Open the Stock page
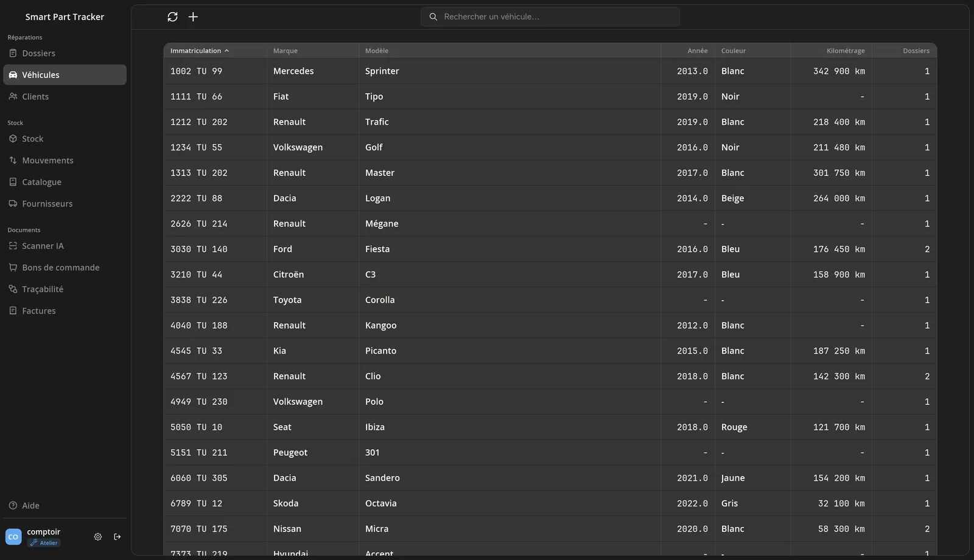974x560 pixels. coord(65,139)
